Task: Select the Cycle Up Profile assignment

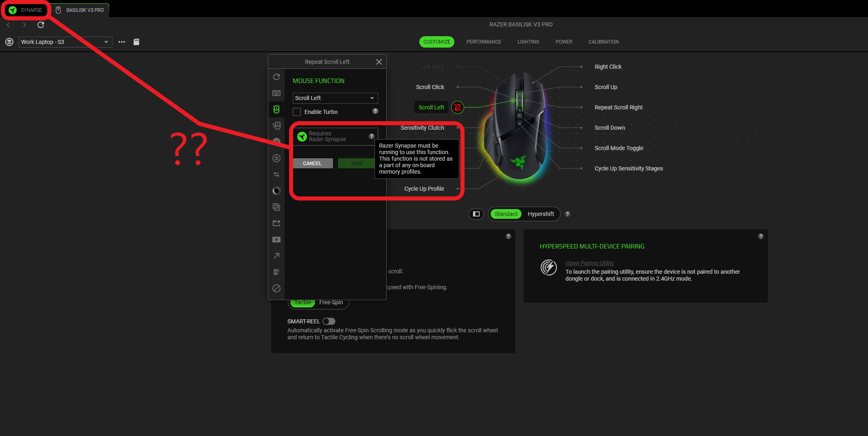Action: (x=424, y=189)
